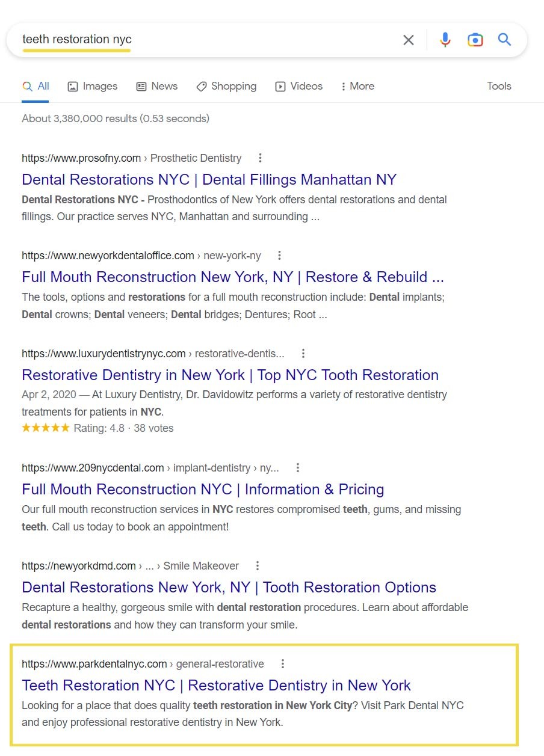Open Google Lens image search camera icon
This screenshot has height=756, width=544.
pos(475,40)
